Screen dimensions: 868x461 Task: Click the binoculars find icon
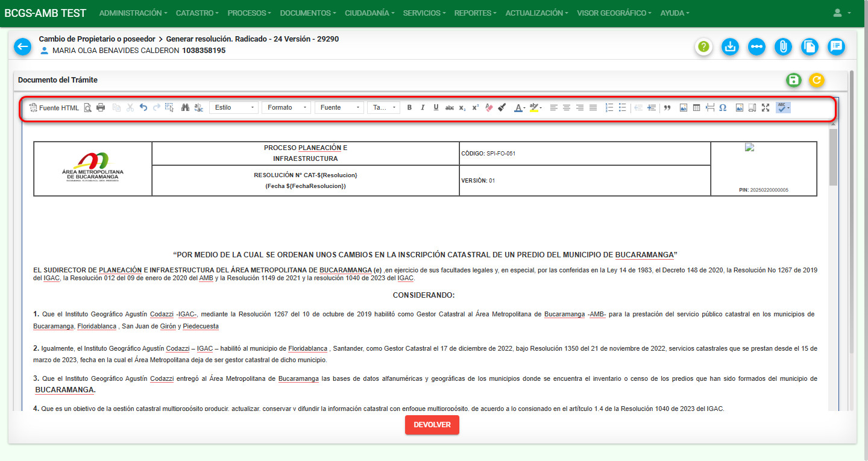185,108
